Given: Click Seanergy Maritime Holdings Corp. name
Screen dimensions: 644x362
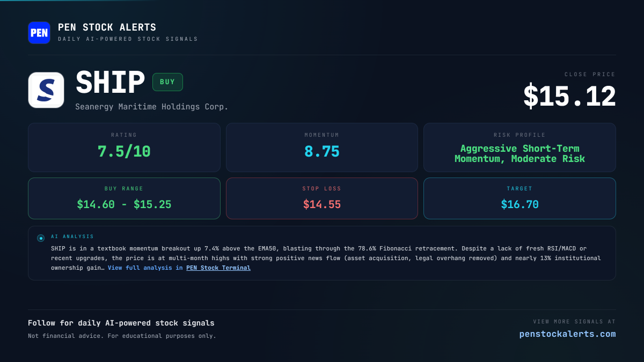Looking at the screenshot, I should (152, 107).
